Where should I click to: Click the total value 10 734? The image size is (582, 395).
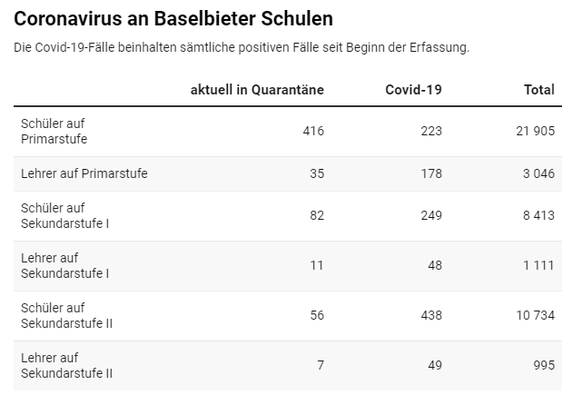(535, 316)
